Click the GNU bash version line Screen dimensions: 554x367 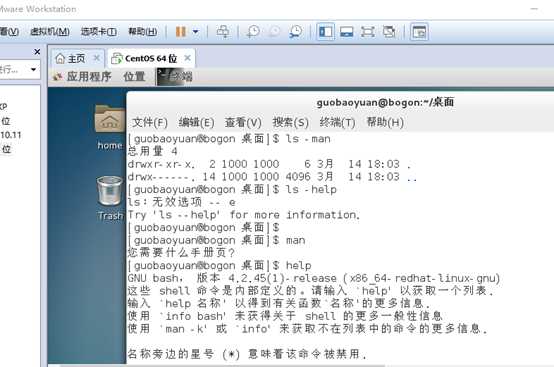click(x=314, y=278)
